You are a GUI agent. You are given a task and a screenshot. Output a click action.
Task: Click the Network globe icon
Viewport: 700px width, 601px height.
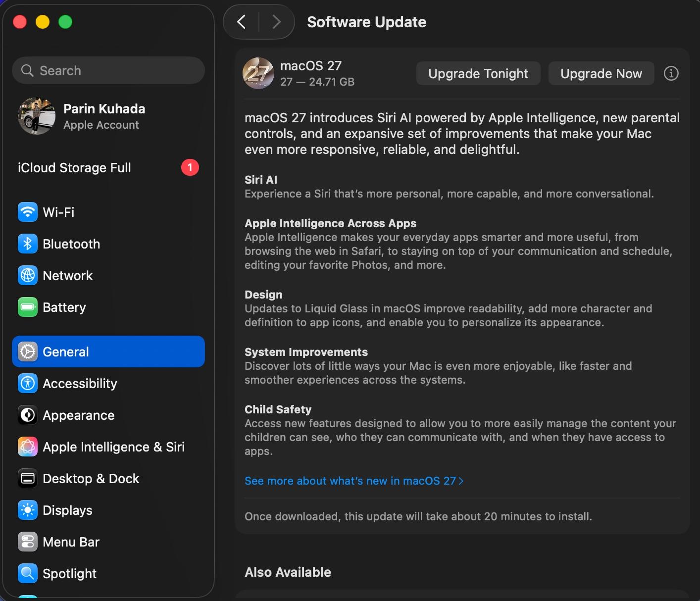(x=28, y=276)
